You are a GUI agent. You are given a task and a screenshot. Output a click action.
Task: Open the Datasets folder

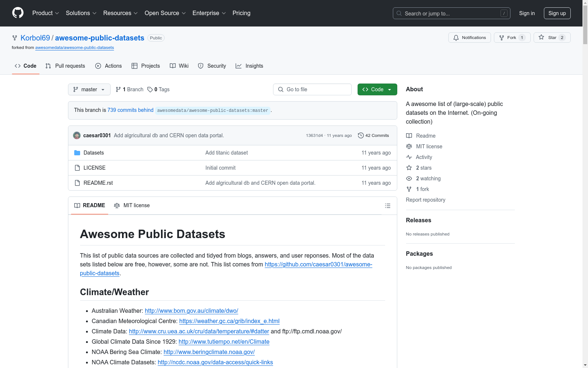[94, 153]
